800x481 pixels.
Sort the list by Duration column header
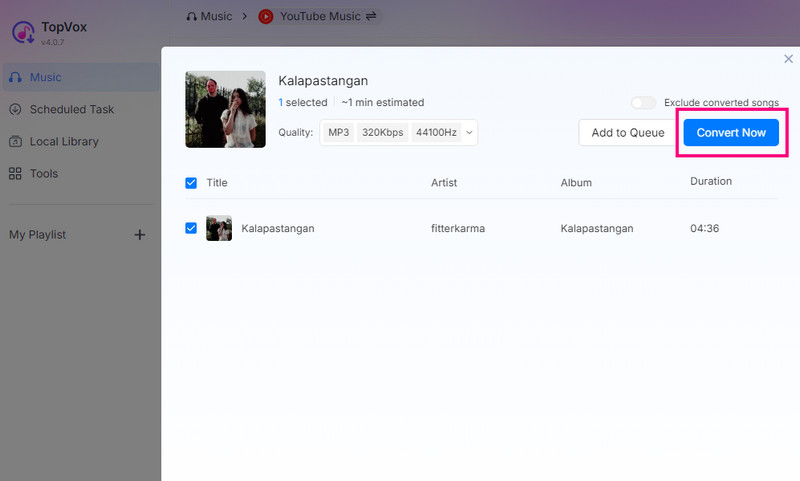pos(711,182)
